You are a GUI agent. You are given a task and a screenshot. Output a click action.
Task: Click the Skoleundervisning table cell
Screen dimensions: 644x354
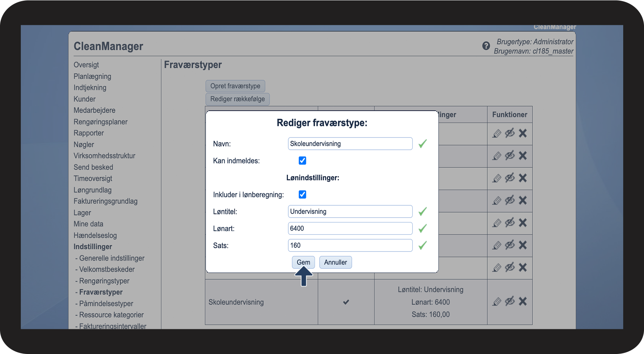(x=261, y=302)
